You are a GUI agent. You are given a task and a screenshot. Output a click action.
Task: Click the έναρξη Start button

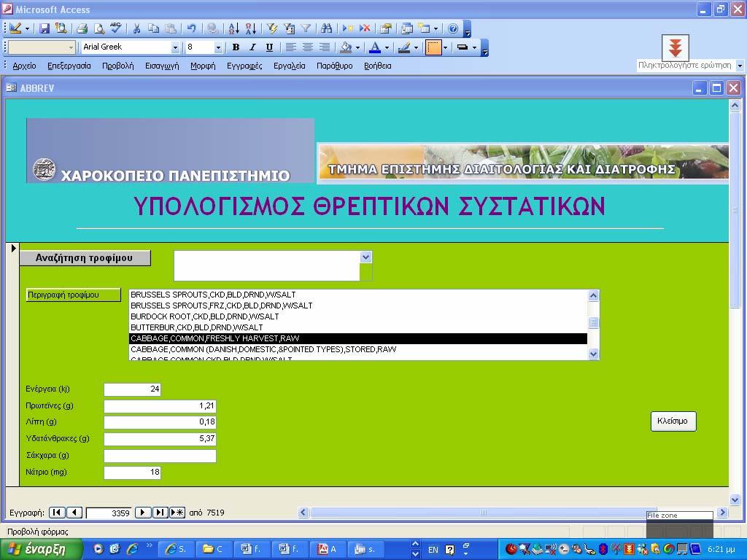click(x=40, y=549)
